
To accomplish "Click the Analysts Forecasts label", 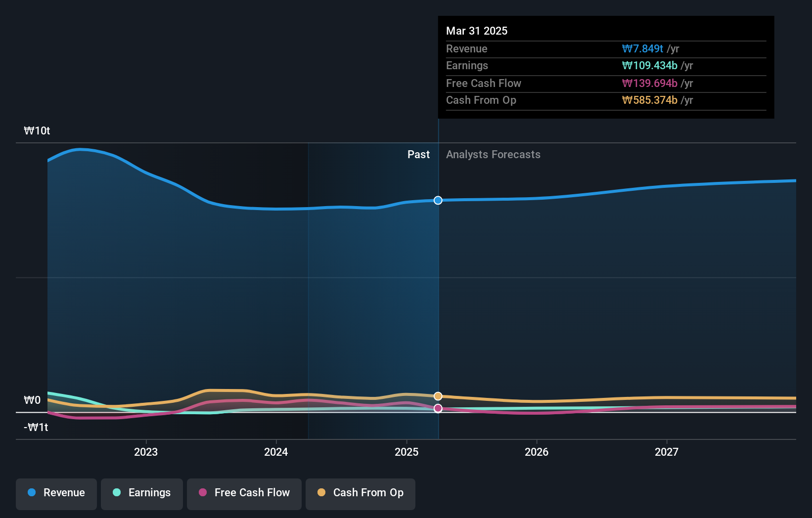I will coord(493,154).
